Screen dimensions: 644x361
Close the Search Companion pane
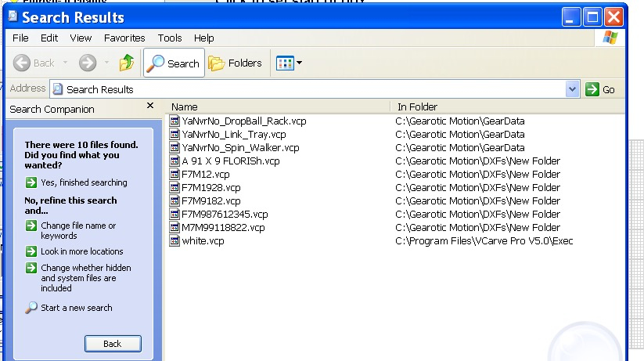150,106
